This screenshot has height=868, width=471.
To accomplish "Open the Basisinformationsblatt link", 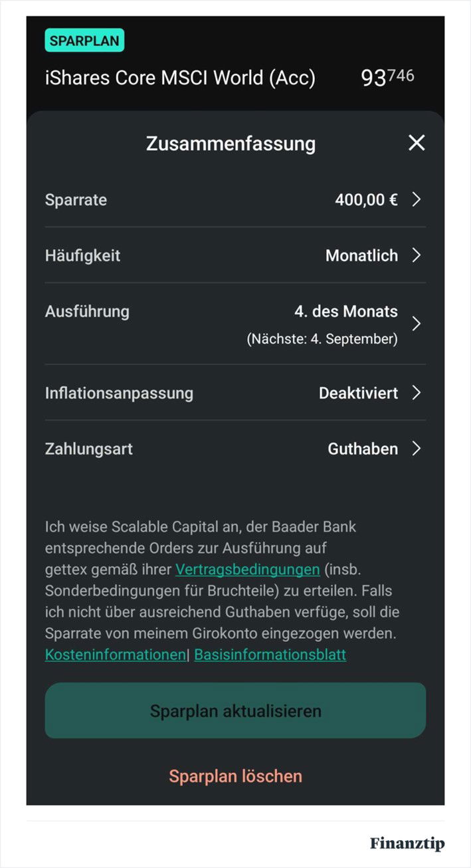I will (270, 655).
